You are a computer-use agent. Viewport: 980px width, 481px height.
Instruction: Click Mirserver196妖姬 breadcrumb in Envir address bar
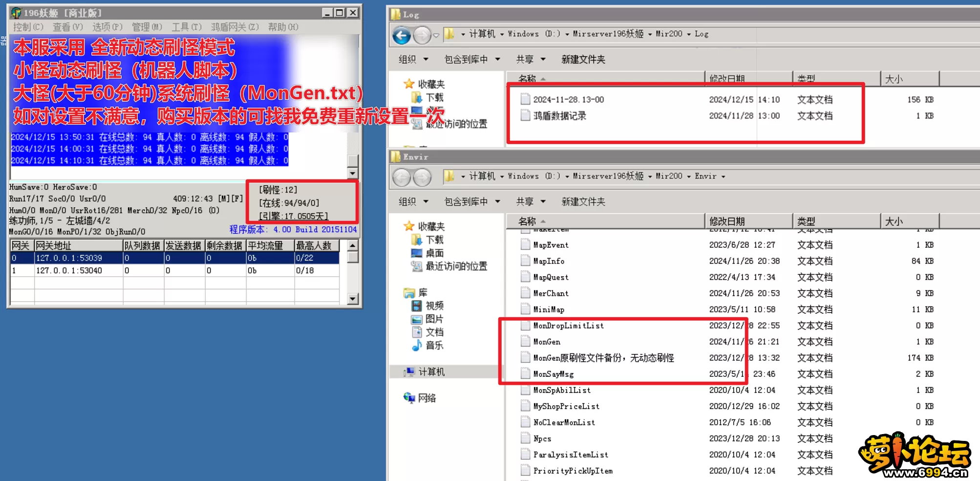[x=608, y=176]
